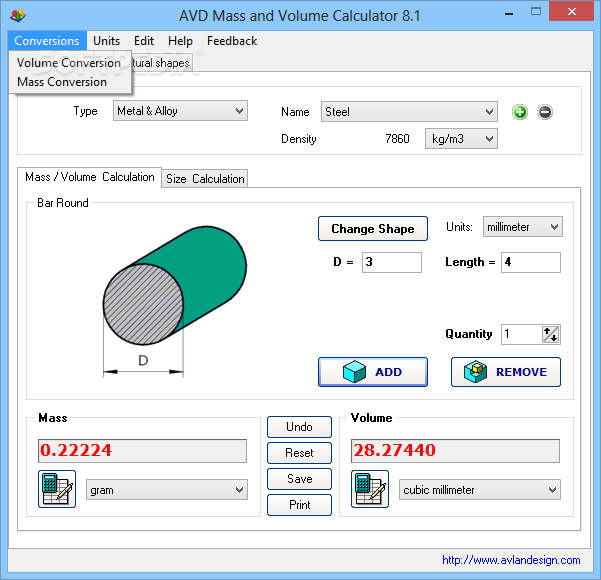Click the D diameter input field
Screen dimensions: 601x580
391,262
